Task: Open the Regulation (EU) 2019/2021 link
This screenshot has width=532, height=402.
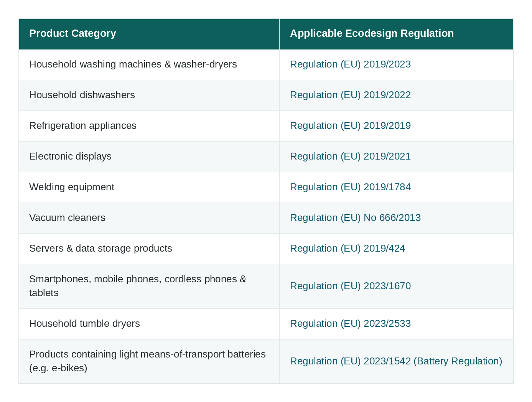Action: (350, 156)
